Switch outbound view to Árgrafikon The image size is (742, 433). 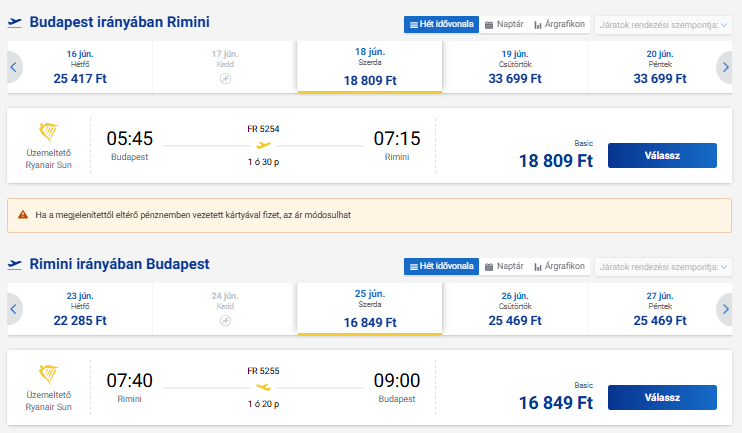(x=559, y=24)
